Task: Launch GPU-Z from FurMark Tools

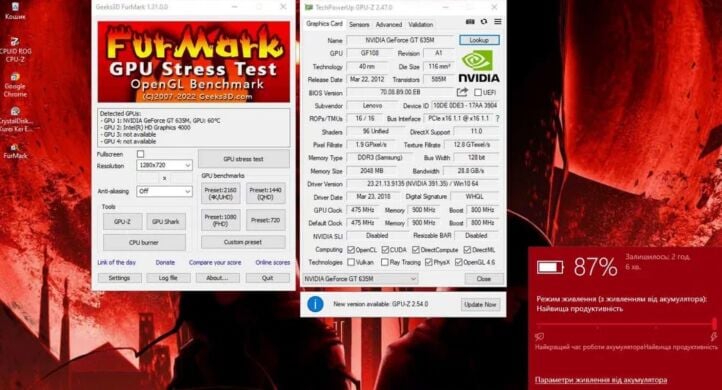Action: (122, 221)
